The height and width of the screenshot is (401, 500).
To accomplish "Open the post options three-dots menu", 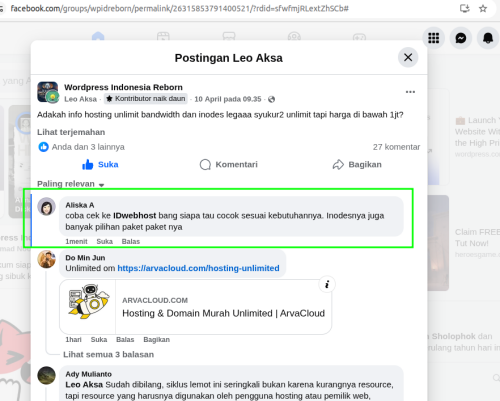I will point(410,92).
